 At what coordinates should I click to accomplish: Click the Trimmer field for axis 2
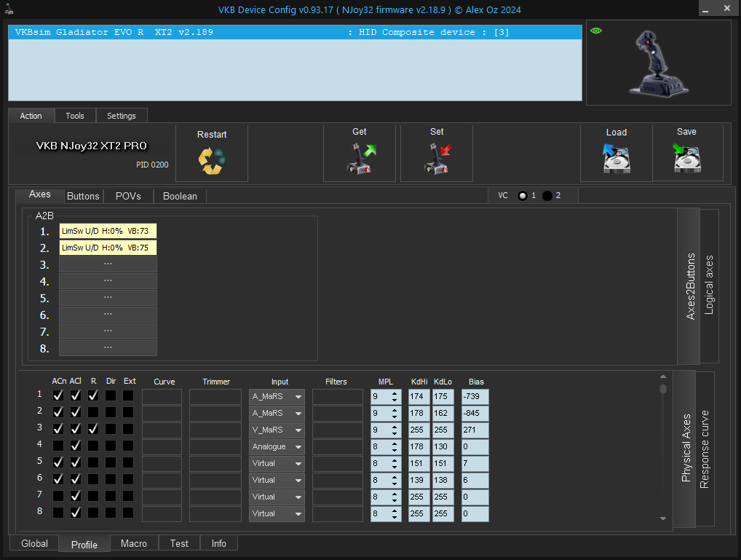point(215,414)
